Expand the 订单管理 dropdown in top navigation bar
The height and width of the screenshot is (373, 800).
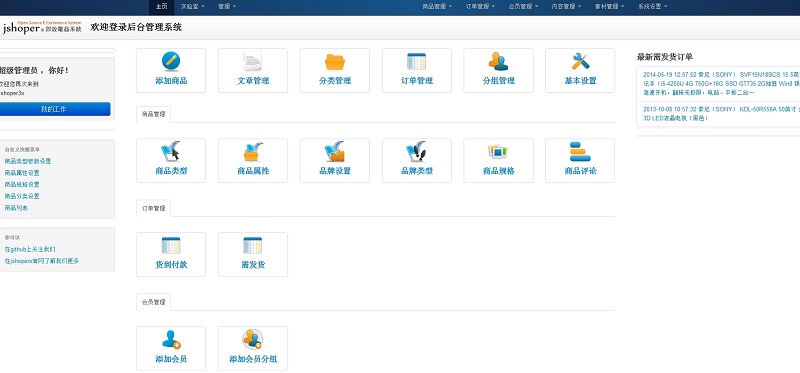point(480,7)
